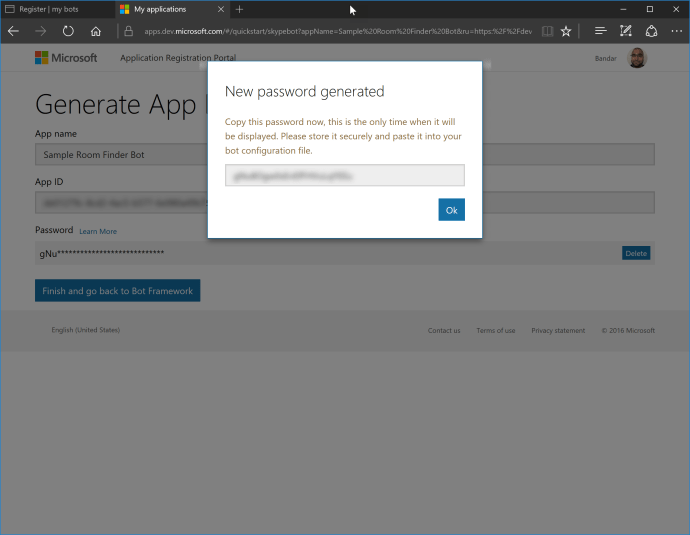Screen dimensions: 690x535
Task: Open a new tab with plus button
Action: 239,9
